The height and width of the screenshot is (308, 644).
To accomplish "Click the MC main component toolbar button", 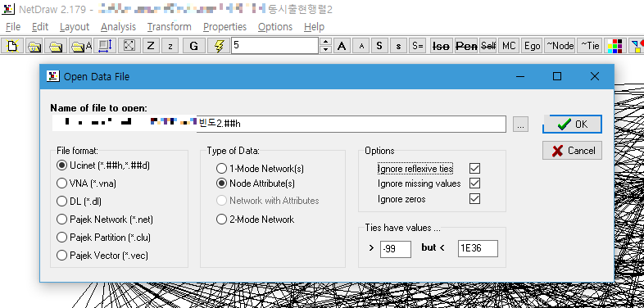I will coord(509,46).
